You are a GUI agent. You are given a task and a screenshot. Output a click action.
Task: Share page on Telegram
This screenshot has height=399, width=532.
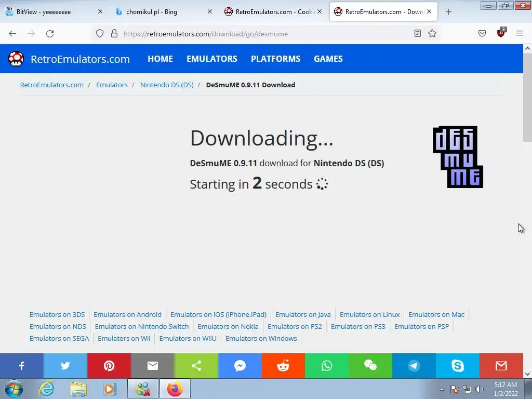(414, 366)
